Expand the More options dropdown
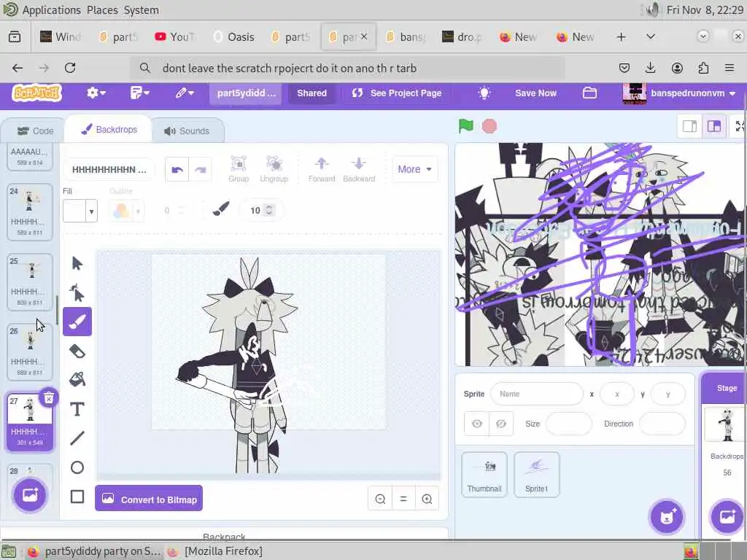747x560 pixels. point(414,169)
